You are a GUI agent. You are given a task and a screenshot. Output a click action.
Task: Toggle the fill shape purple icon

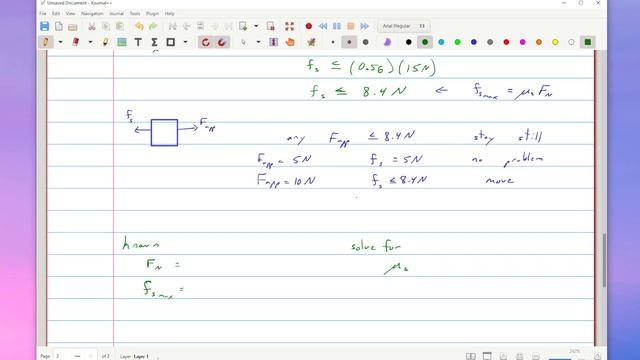click(387, 42)
